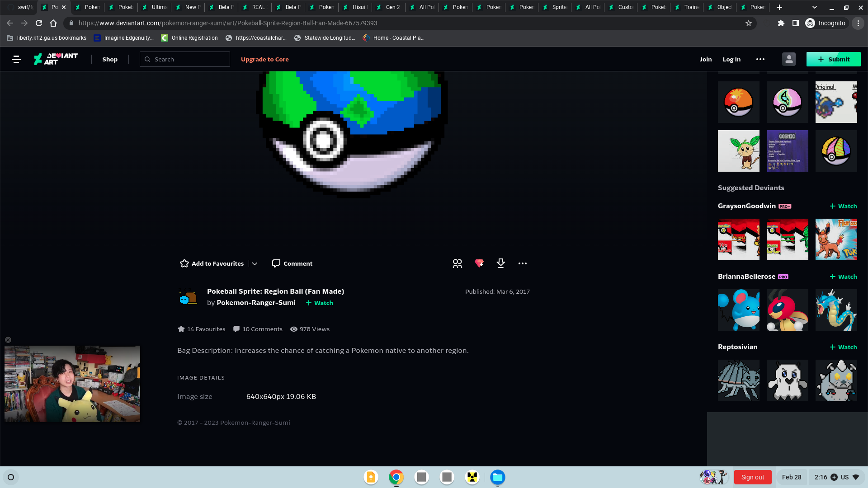The height and width of the screenshot is (488, 868).
Task: Expand the tab search dropdown arrow
Action: point(815,7)
